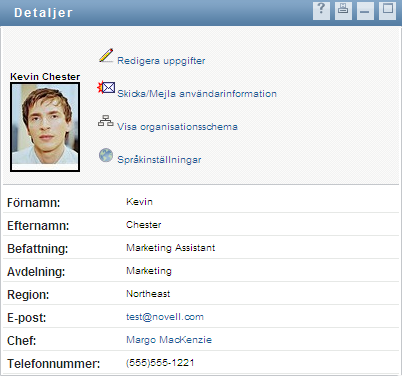Click the envelope mail icon
The width and height of the screenshot is (402, 376).
click(x=106, y=88)
